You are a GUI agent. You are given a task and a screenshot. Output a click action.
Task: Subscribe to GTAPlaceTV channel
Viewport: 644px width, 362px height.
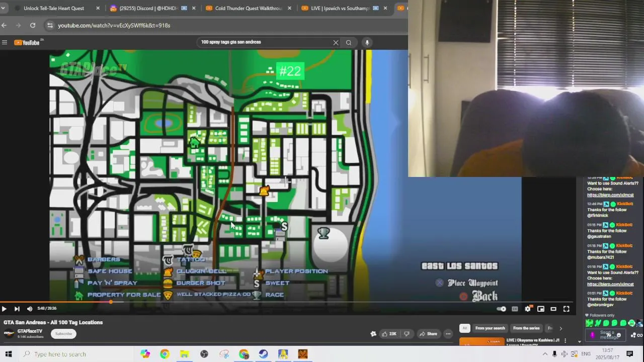pyautogui.click(x=63, y=334)
